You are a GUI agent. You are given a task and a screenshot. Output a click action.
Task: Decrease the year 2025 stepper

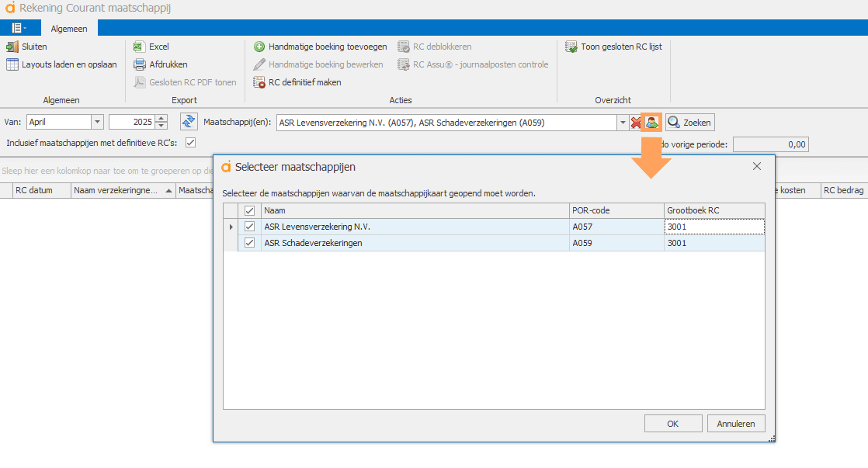click(161, 126)
